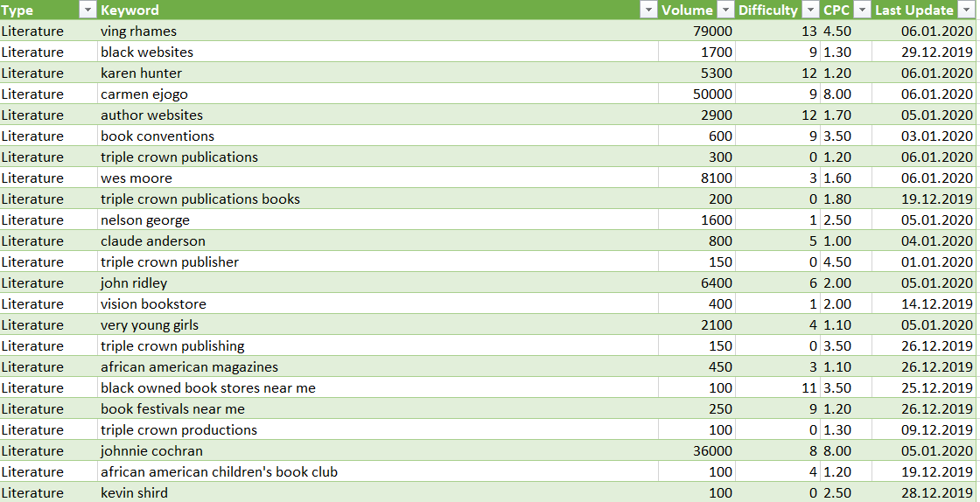Open the Difficulty column filter dropdown

click(x=810, y=10)
